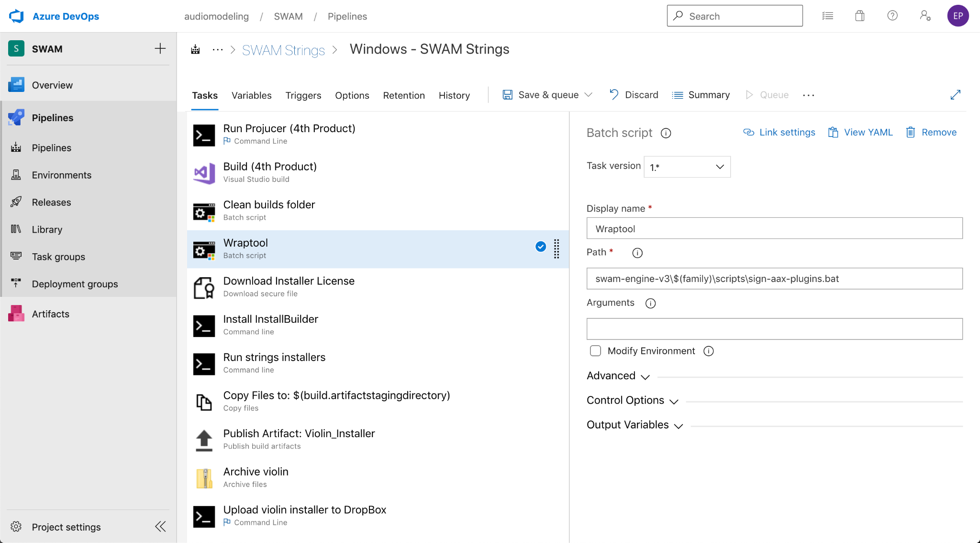980x543 pixels.
Task: Enable Modify Environment for batch script
Action: (594, 351)
